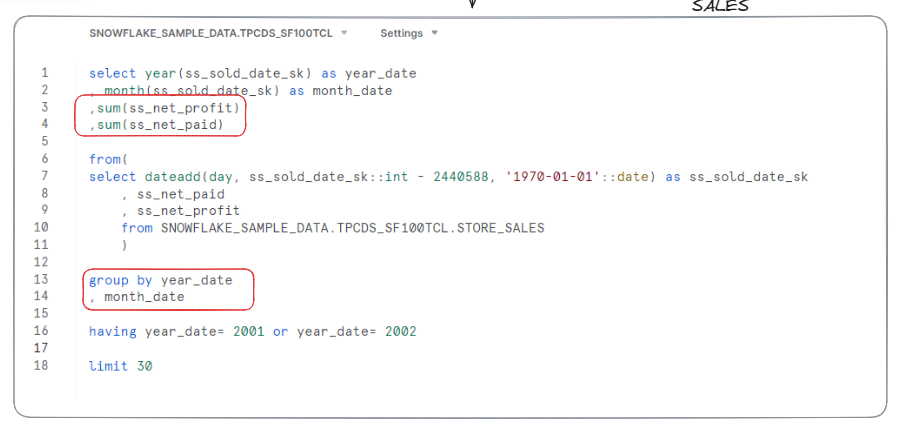
Task: Click the '1970-01-01' date string literal
Action: 554,177
